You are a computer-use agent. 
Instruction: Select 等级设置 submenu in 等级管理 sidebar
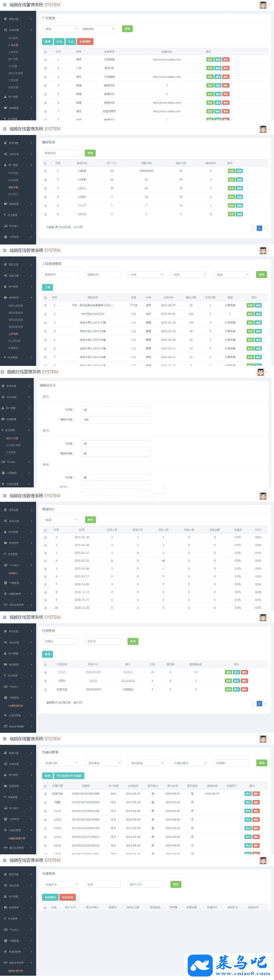(13, 187)
